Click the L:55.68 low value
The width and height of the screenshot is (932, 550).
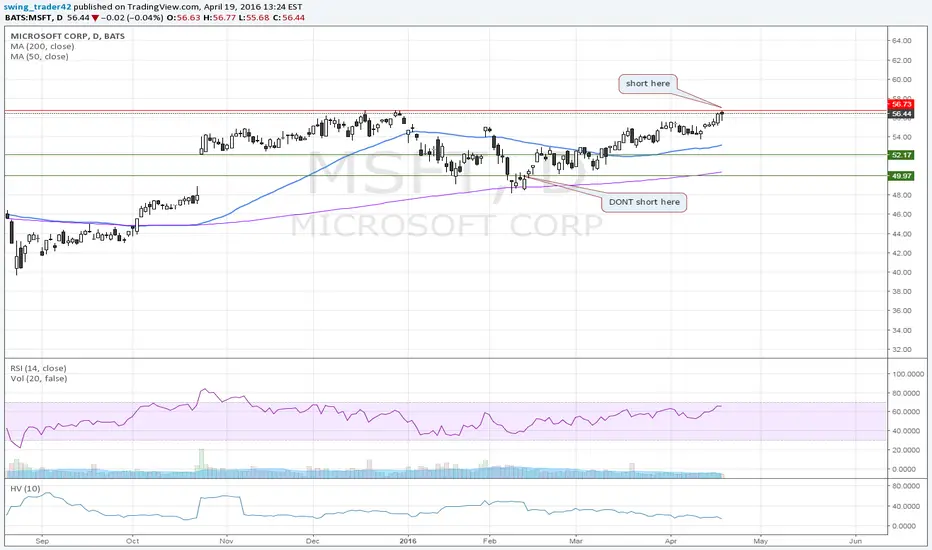[x=254, y=18]
